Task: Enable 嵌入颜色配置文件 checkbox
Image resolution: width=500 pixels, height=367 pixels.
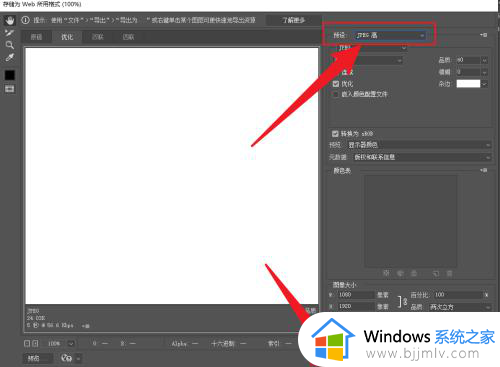Action: [x=336, y=94]
